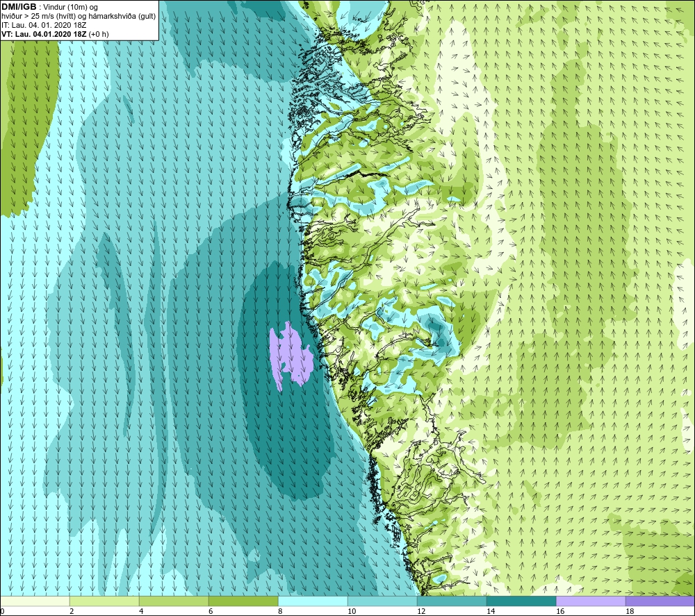Click the "DMI/IGB" title text
The width and height of the screenshot is (695, 616).
(19, 7)
